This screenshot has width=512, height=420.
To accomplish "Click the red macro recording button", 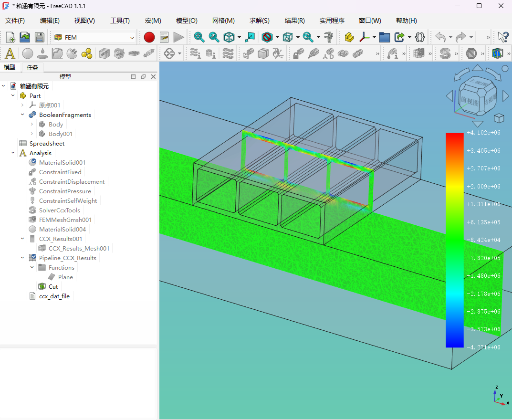I will (x=149, y=37).
